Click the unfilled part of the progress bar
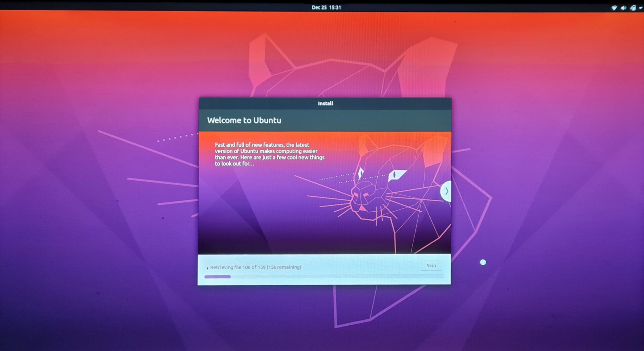 pos(337,276)
